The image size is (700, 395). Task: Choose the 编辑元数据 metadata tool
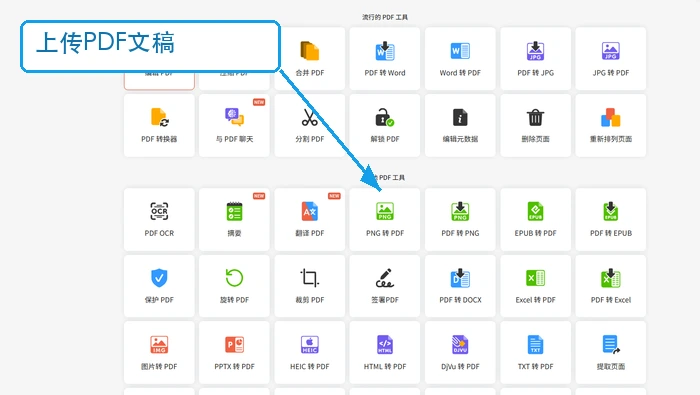pyautogui.click(x=460, y=125)
